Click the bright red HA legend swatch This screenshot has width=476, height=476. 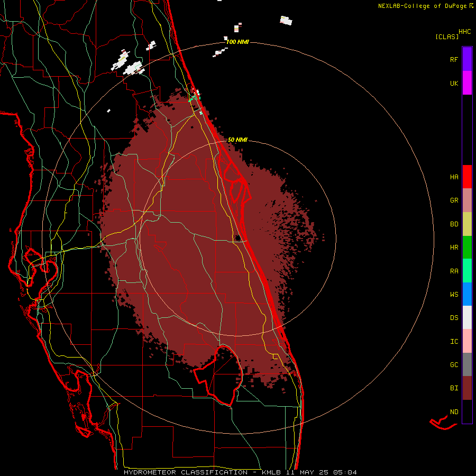tap(467, 177)
